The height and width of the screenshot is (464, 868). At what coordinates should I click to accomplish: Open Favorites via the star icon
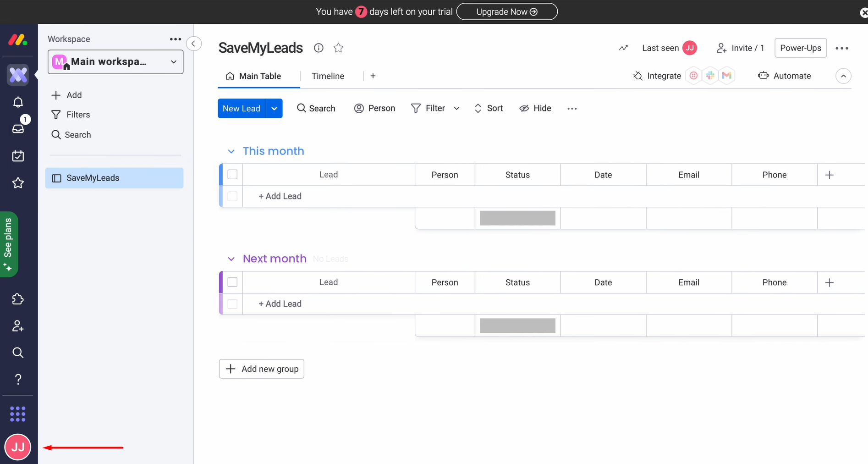pyautogui.click(x=18, y=182)
